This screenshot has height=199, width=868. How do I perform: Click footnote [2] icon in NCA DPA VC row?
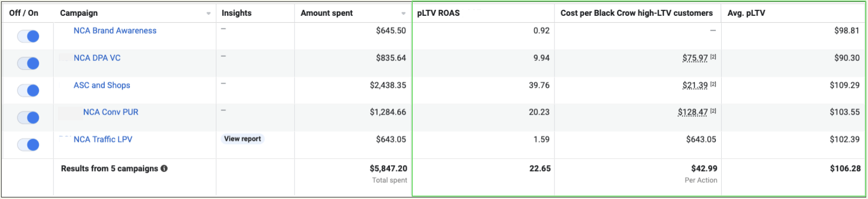[x=713, y=57]
